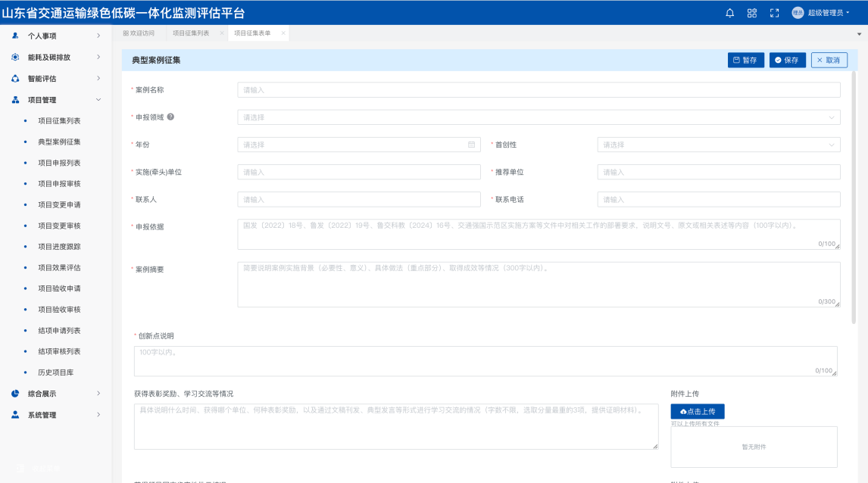Click the vertical scrollbar on the form
Image resolution: width=868 pixels, height=483 pixels.
[854, 197]
